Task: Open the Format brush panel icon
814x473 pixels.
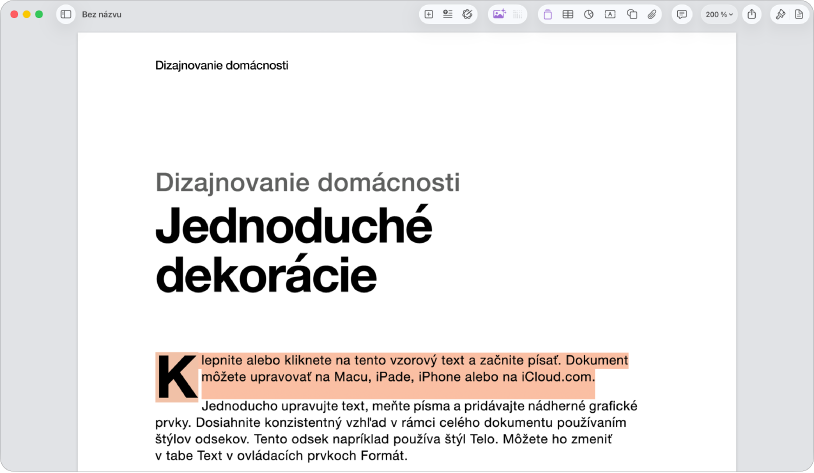Action: pos(780,15)
